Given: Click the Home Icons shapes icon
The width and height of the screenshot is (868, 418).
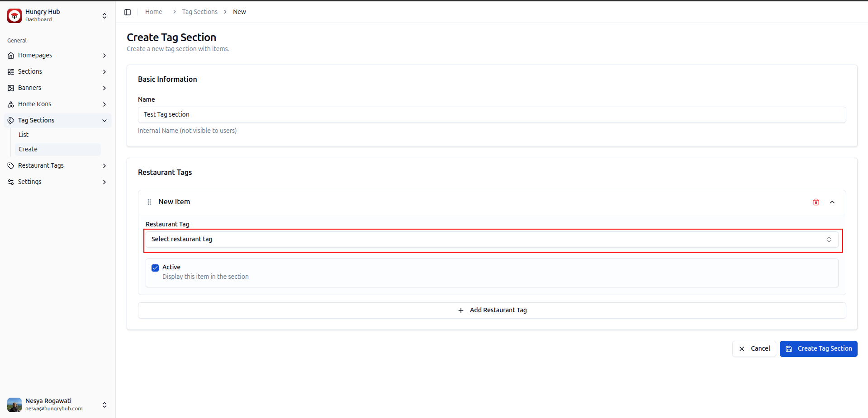Looking at the screenshot, I should (11, 104).
